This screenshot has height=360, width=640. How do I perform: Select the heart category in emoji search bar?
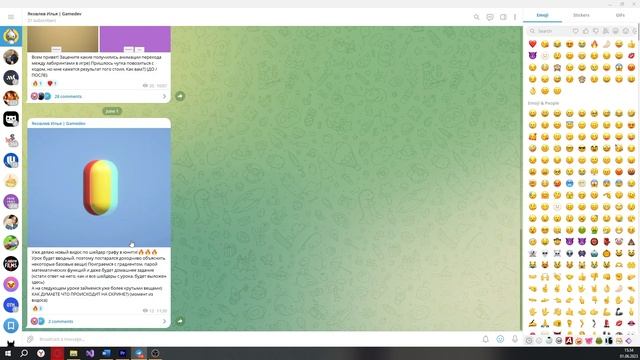tap(576, 31)
